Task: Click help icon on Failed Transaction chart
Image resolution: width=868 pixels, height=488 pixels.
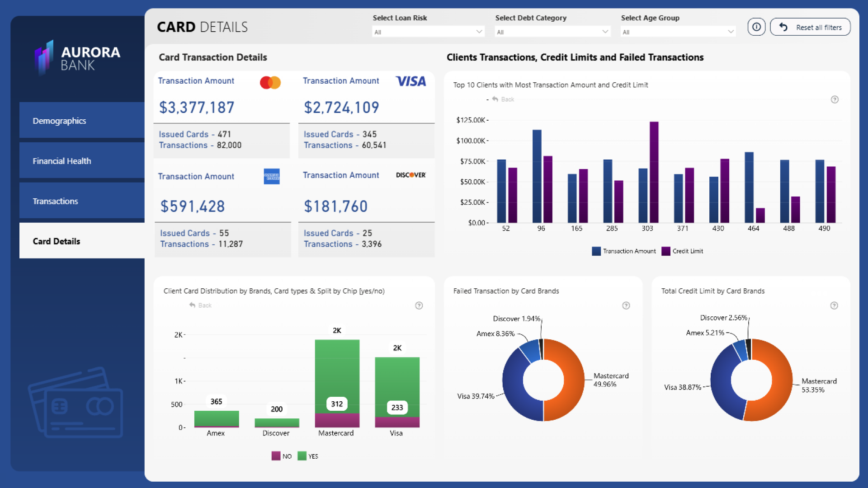Action: point(626,305)
